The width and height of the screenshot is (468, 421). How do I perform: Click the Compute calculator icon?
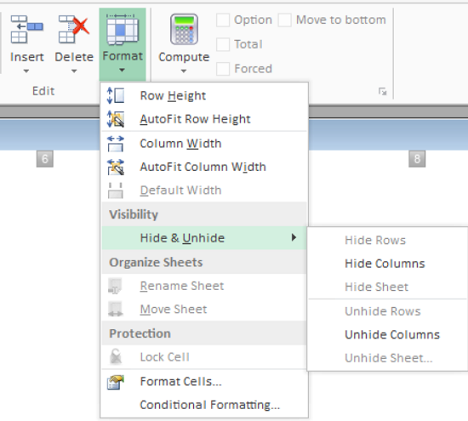tap(184, 29)
